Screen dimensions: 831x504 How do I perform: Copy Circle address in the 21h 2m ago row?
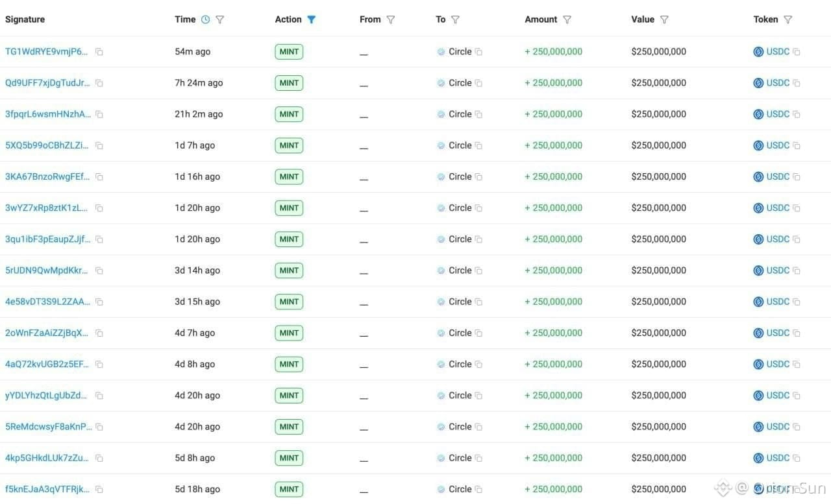click(478, 114)
